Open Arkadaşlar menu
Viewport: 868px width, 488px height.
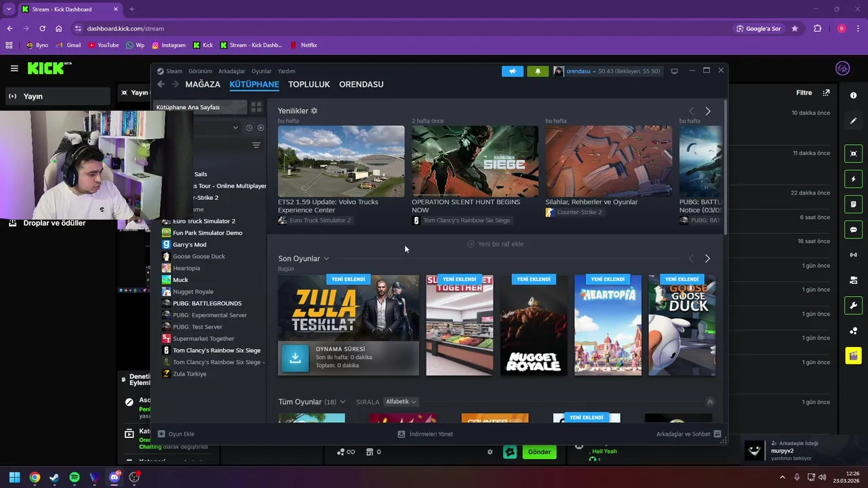[232, 71]
